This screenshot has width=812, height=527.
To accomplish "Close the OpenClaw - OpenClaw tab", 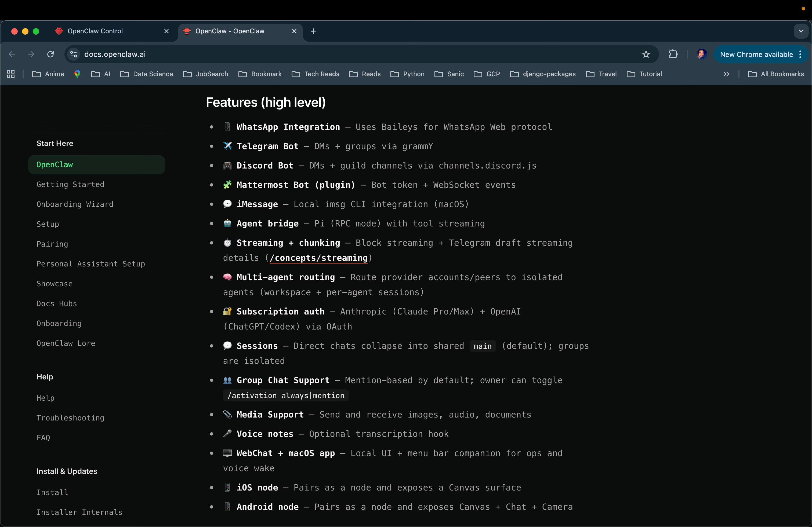I will pos(294,31).
